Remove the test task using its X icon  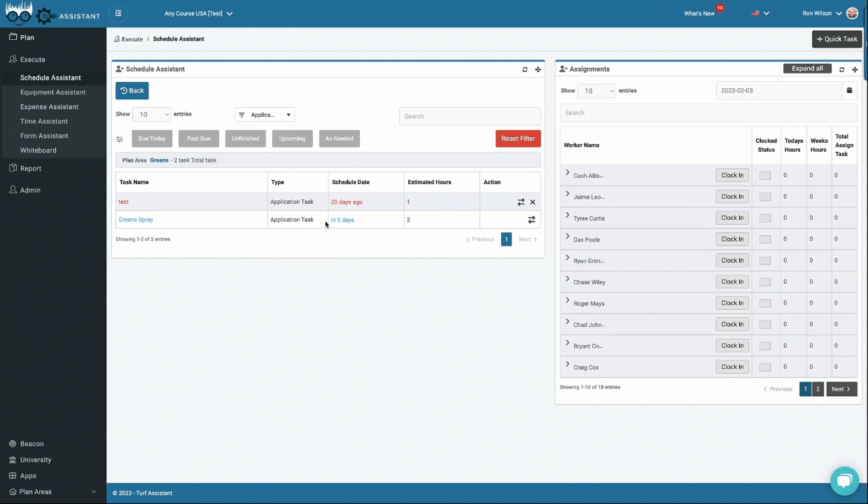532,202
